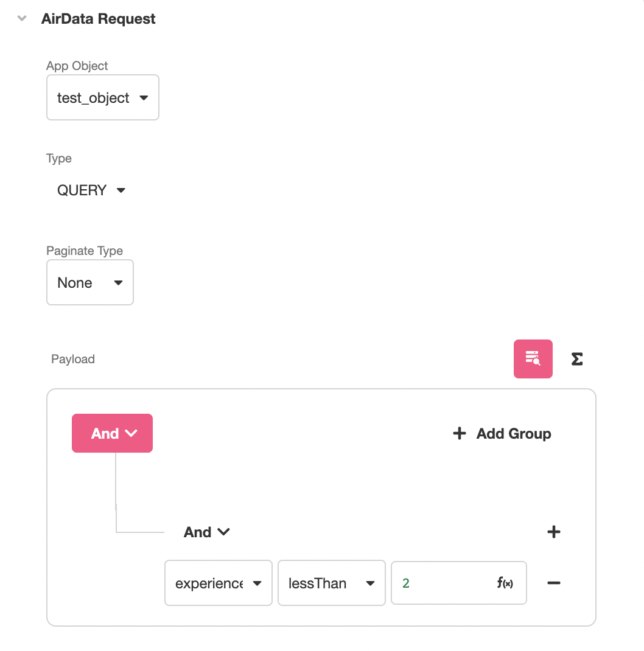644x651 pixels.
Task: Toggle the pink And group operator button
Action: pyautogui.click(x=112, y=433)
